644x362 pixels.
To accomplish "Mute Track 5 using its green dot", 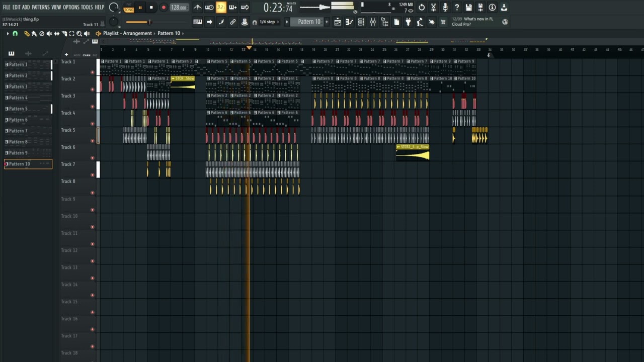I will point(92,141).
